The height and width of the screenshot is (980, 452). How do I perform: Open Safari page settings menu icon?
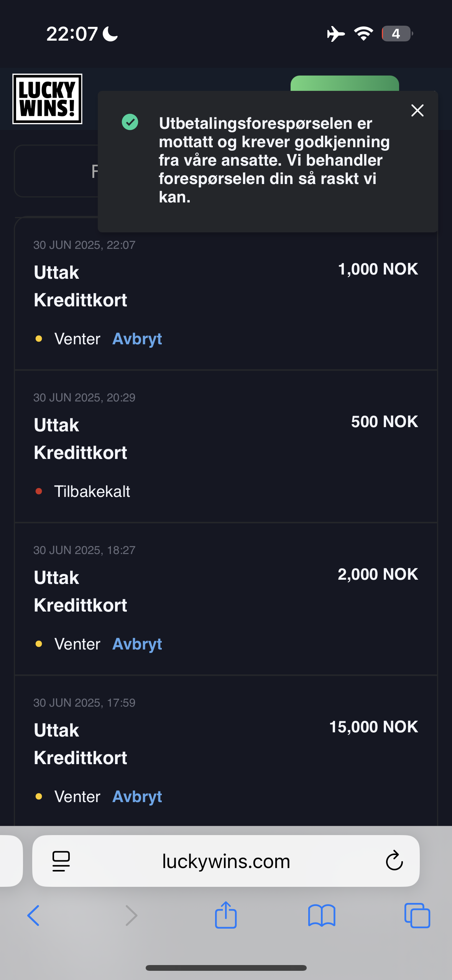point(61,861)
